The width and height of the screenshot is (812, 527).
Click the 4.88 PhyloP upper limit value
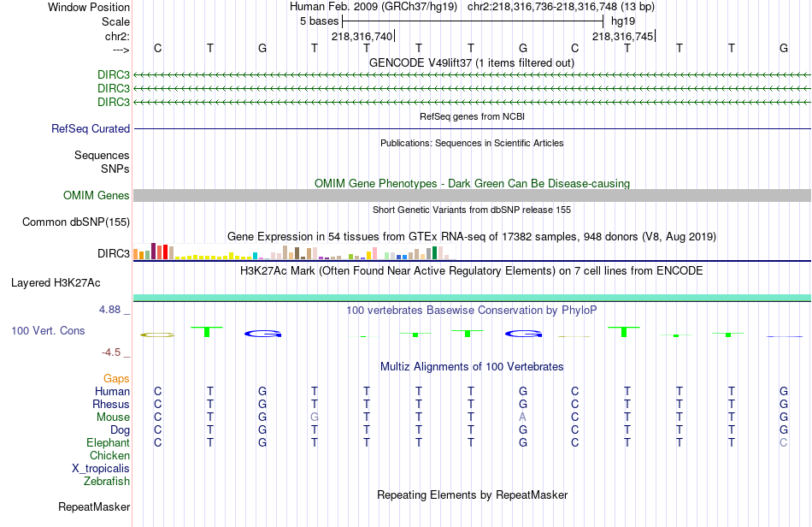click(109, 310)
